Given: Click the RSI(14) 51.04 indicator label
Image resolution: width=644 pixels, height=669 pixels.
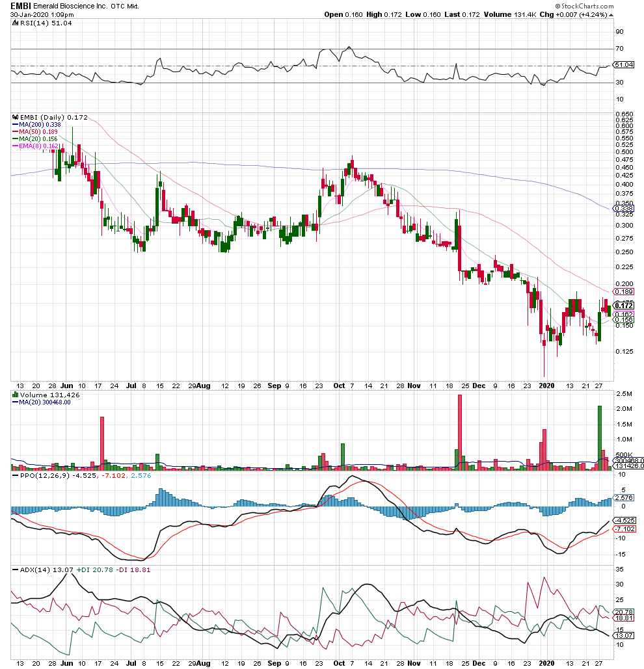Looking at the screenshot, I should (46, 23).
